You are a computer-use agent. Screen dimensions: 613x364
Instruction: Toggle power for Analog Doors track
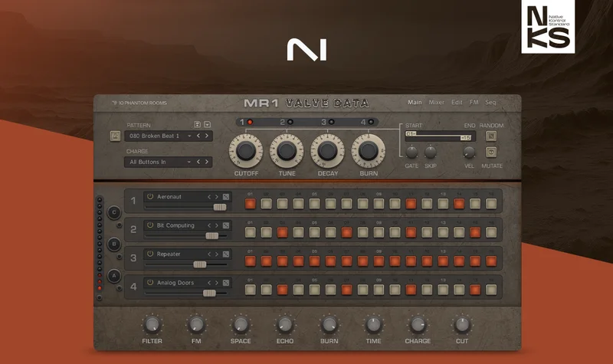click(150, 282)
